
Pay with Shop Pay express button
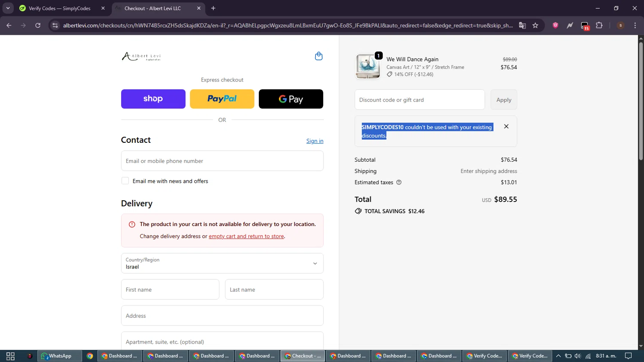[153, 99]
